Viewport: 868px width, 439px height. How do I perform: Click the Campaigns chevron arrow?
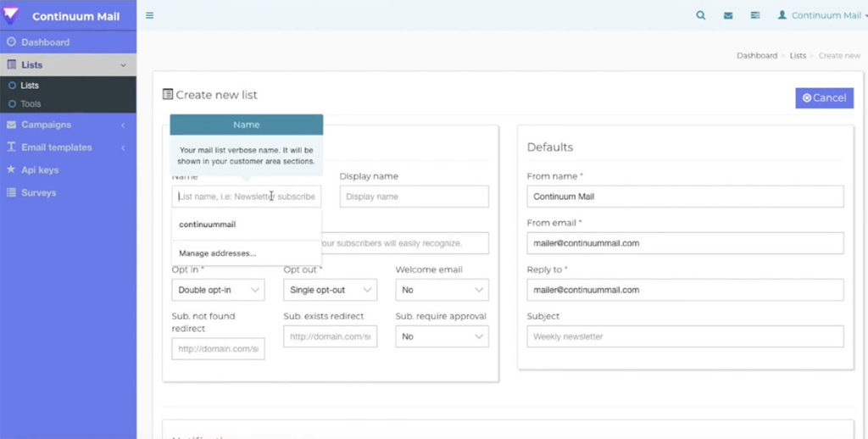tap(123, 125)
